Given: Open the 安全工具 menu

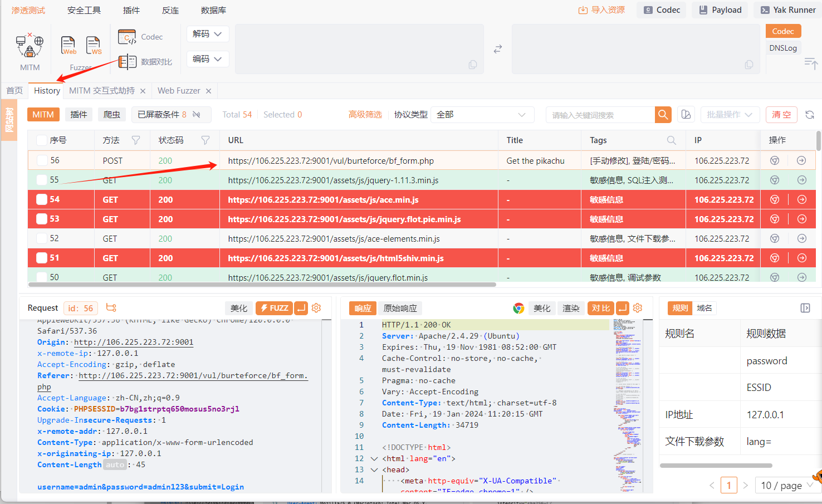Looking at the screenshot, I should [x=84, y=11].
